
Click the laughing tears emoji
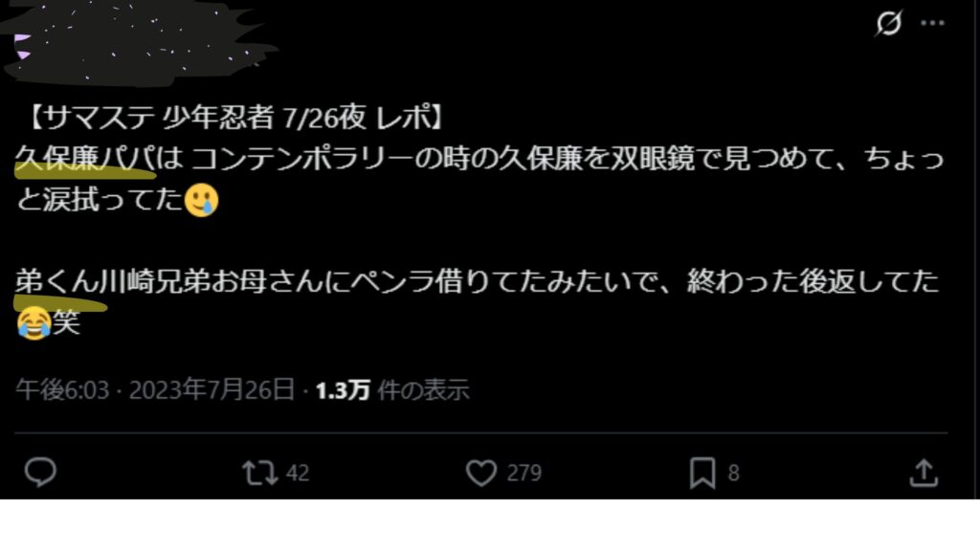[x=33, y=323]
